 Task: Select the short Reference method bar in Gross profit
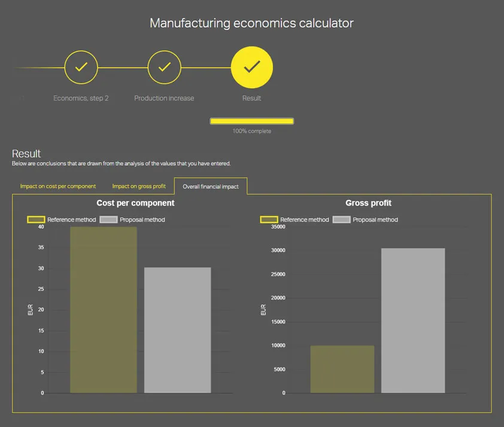342,369
